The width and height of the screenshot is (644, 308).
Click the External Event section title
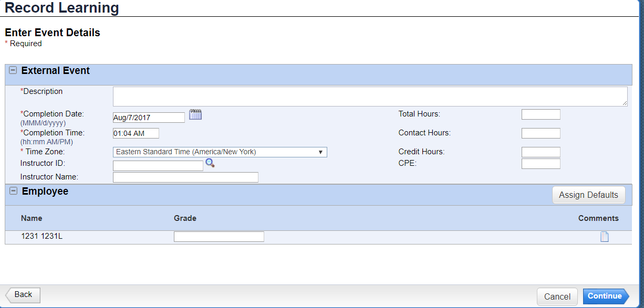[x=56, y=71]
